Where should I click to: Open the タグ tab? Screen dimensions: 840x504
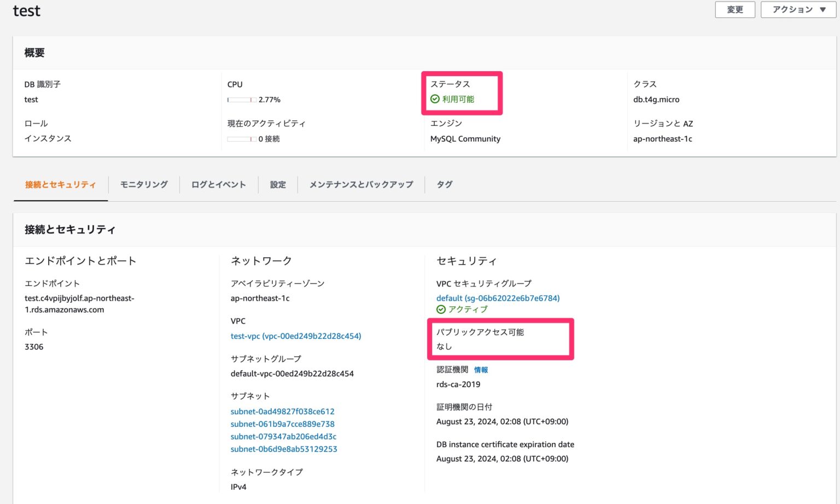[x=444, y=185]
